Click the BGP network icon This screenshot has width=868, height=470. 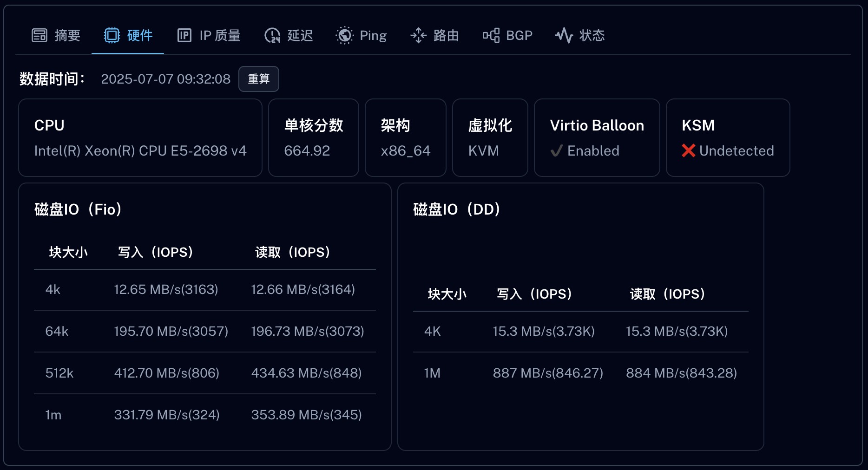point(492,35)
